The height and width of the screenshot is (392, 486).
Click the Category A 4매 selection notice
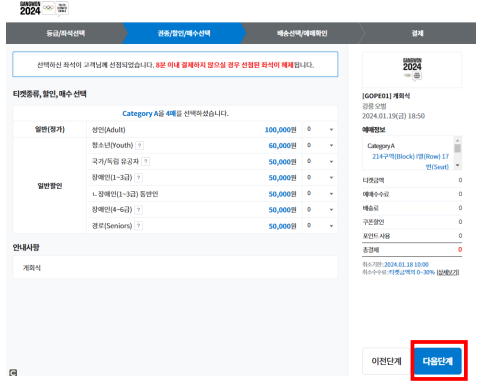(175, 113)
